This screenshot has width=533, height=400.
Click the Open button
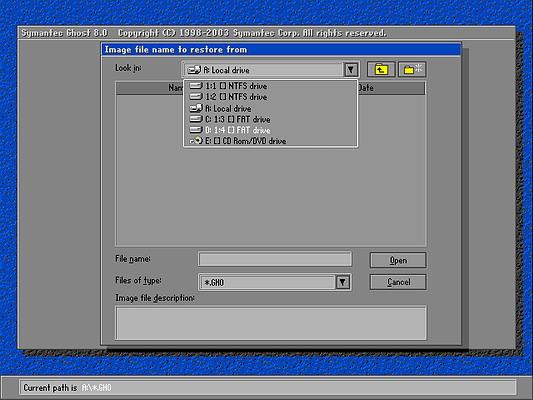[398, 260]
